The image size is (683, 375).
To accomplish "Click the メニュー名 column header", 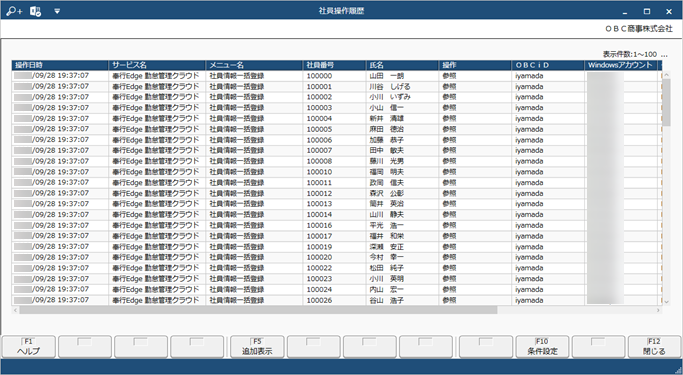I will tap(254, 65).
